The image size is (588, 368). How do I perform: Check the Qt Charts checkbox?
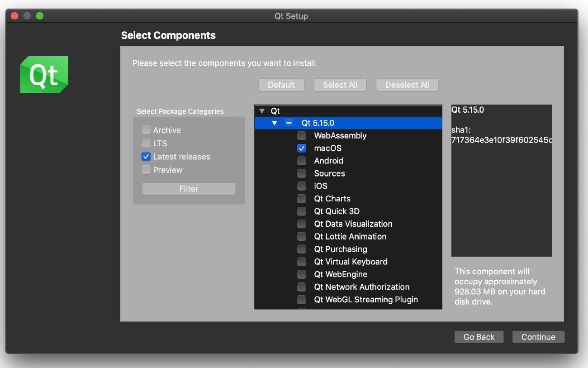(301, 199)
